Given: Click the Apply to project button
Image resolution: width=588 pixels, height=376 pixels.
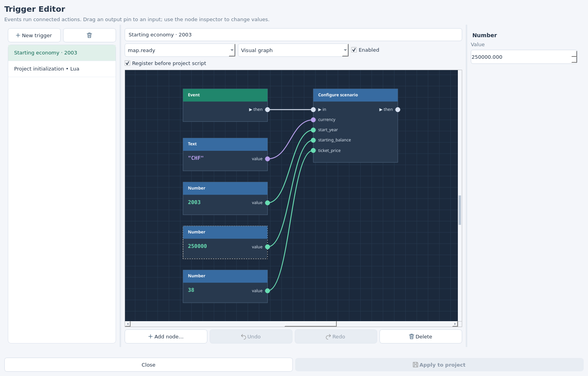Looking at the screenshot, I should coord(439,365).
